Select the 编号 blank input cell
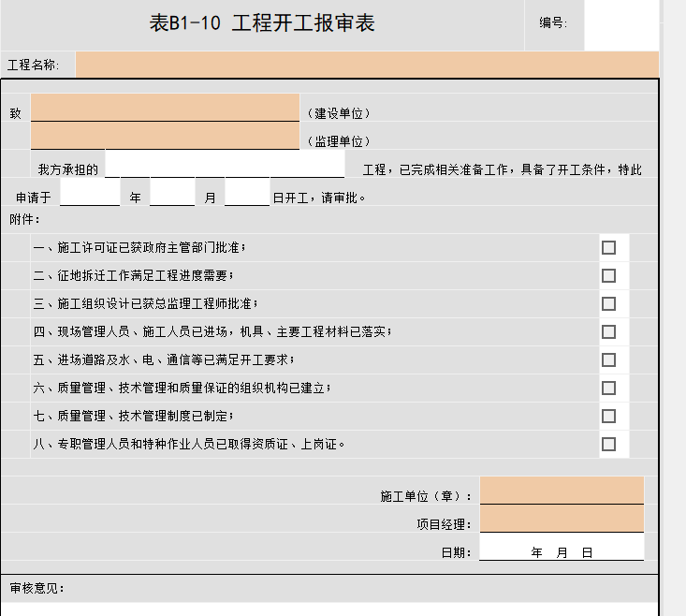 pos(620,25)
